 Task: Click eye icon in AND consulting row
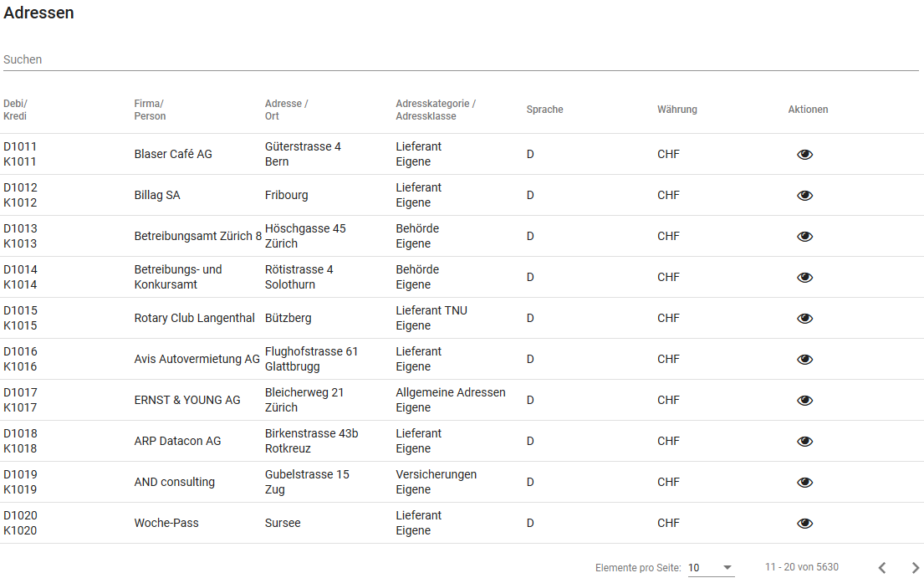(x=804, y=483)
